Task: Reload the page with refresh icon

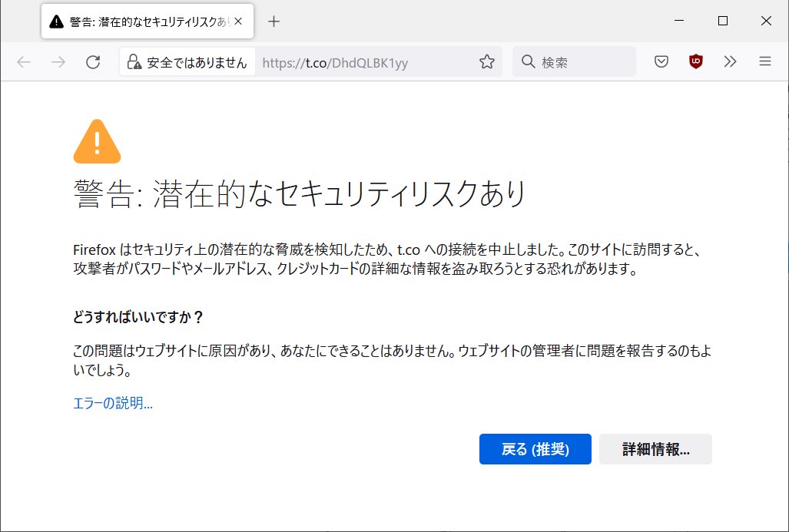Action: (93, 62)
